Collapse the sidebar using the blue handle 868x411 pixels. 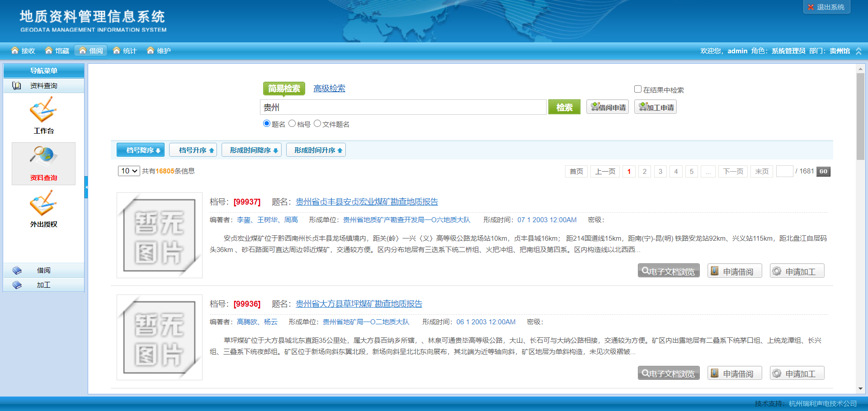coord(86,187)
